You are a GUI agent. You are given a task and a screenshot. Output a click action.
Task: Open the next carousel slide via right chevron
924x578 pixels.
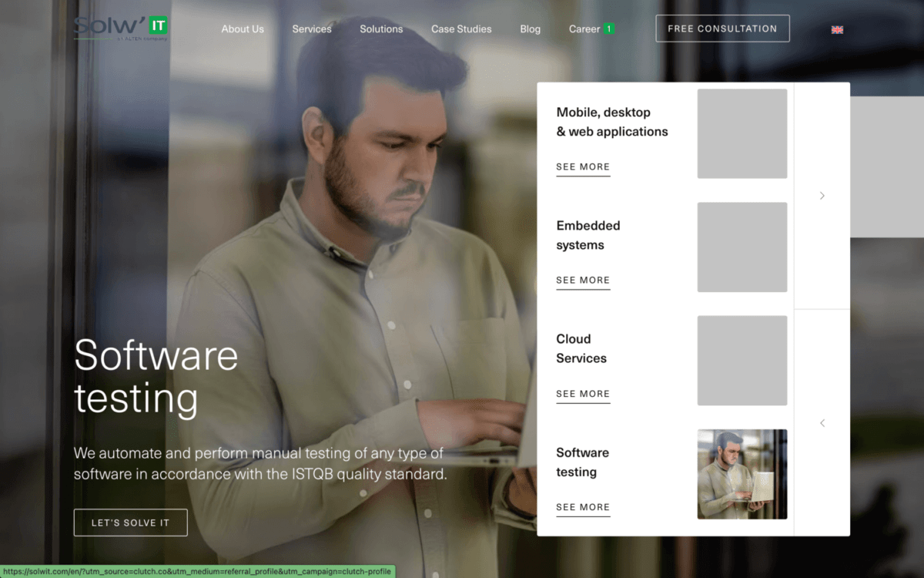click(822, 196)
